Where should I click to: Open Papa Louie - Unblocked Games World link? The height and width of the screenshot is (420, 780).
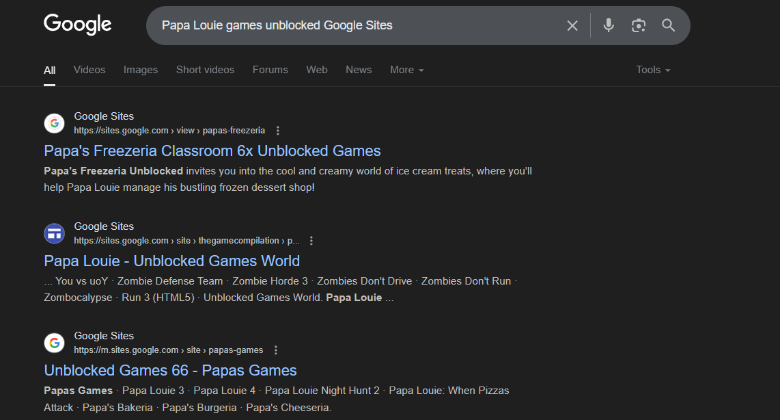coord(171,261)
